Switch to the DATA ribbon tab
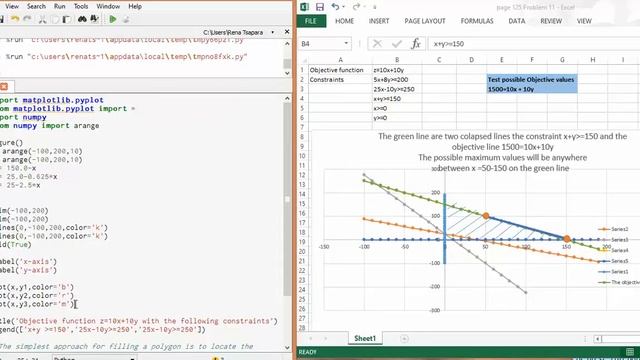Image resolution: width=640 pixels, height=360 pixels. tap(517, 21)
